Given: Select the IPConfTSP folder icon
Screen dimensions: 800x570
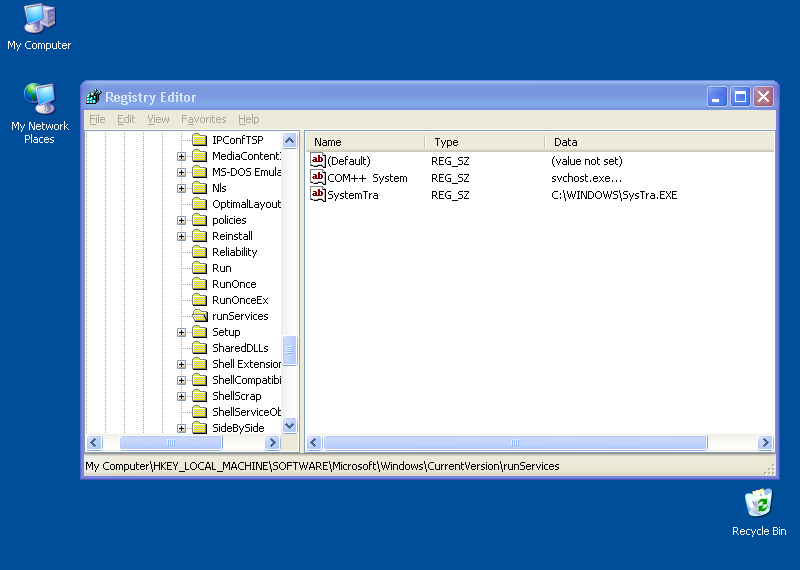Looking at the screenshot, I should [x=199, y=140].
